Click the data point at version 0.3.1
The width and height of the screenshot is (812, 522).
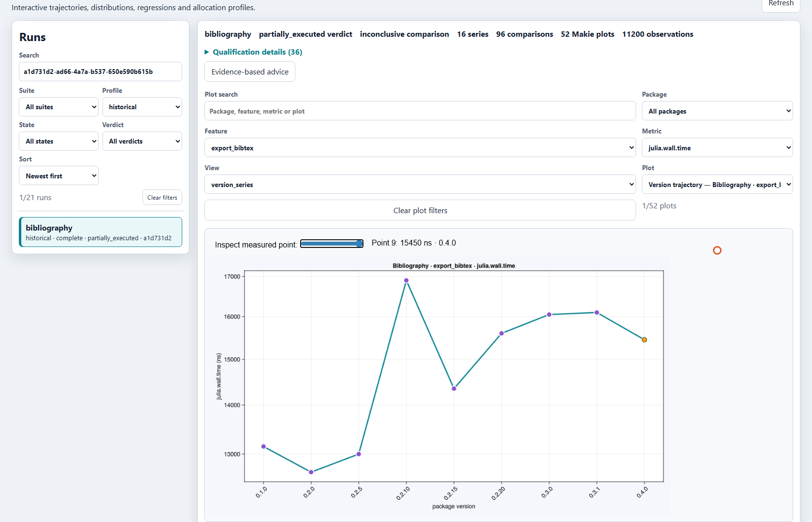[x=597, y=313]
